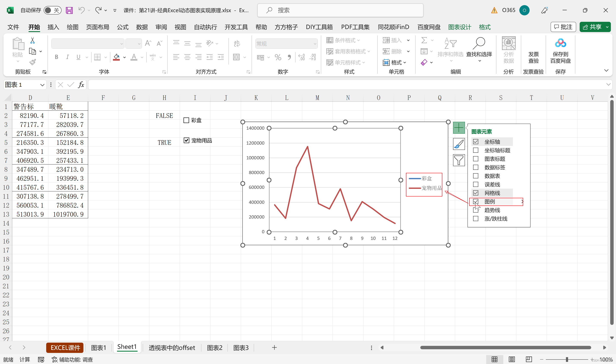This screenshot has height=364, width=616.
Task: Open the 图表2 sheet tab
Action: [215, 348]
